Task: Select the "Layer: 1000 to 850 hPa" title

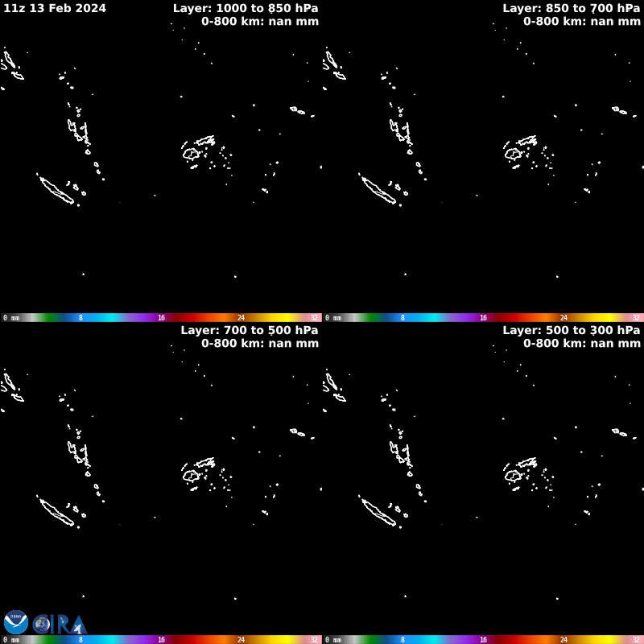Action: click(x=246, y=8)
